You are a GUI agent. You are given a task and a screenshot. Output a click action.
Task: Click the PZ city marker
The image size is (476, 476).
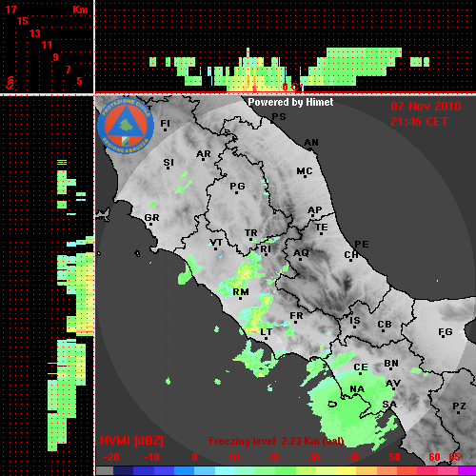point(459,412)
